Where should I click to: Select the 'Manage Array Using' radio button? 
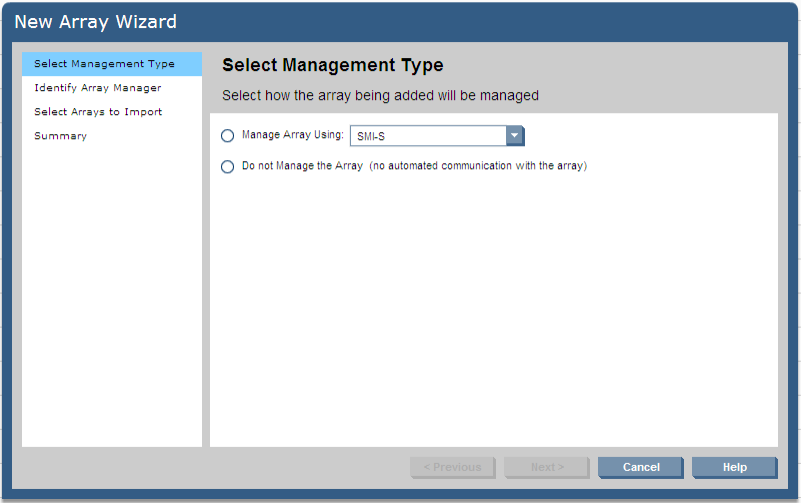tap(227, 135)
